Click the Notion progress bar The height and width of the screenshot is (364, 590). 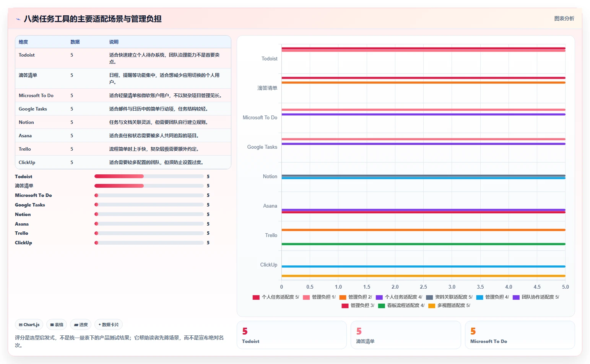click(149, 214)
